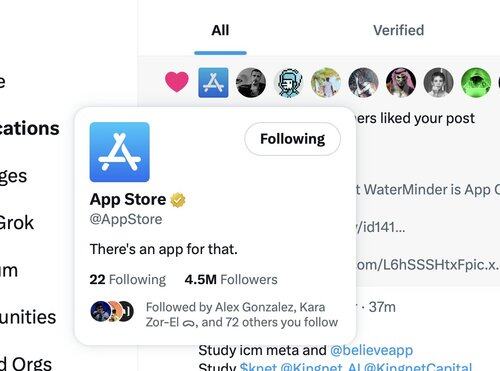The height and width of the screenshot is (371, 500).
Task: Open the teal cartoon headset avatar
Action: pyautogui.click(x=288, y=83)
